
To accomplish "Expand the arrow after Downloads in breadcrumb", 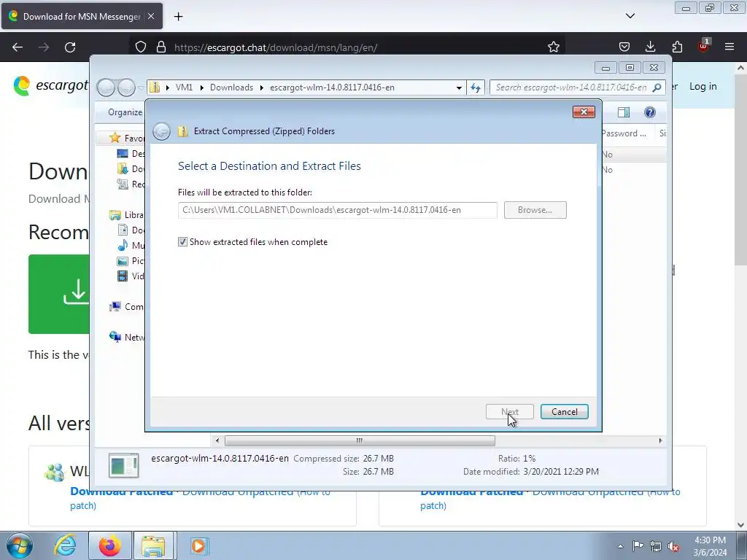I will coord(262,87).
